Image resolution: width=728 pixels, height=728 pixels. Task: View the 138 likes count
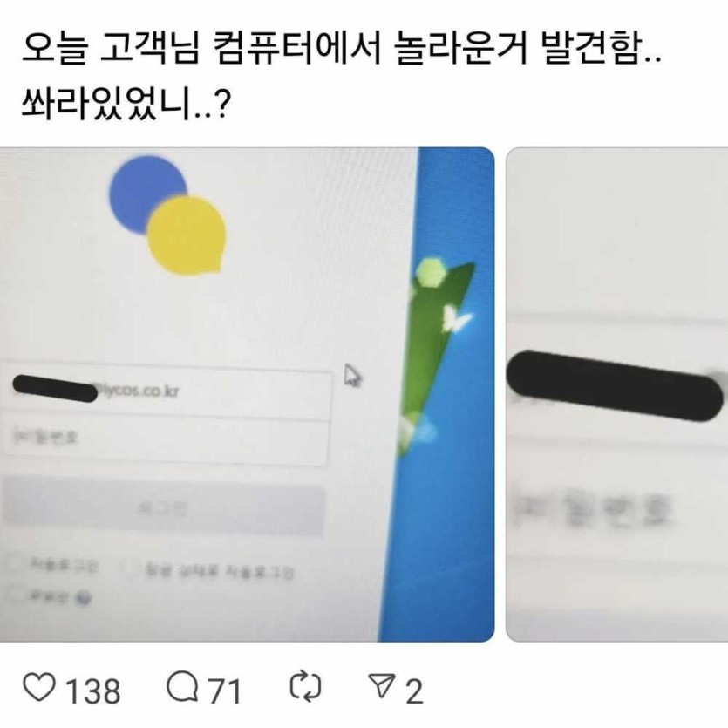(x=93, y=691)
